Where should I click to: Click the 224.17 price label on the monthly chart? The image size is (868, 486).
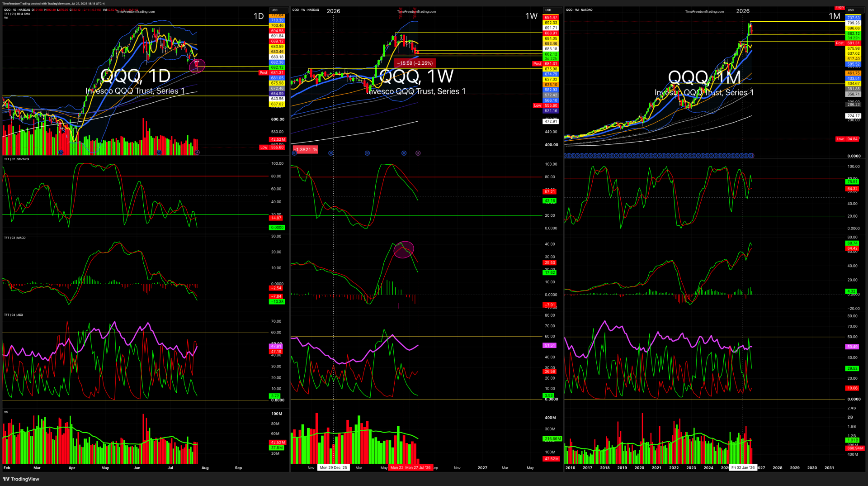[x=854, y=116]
